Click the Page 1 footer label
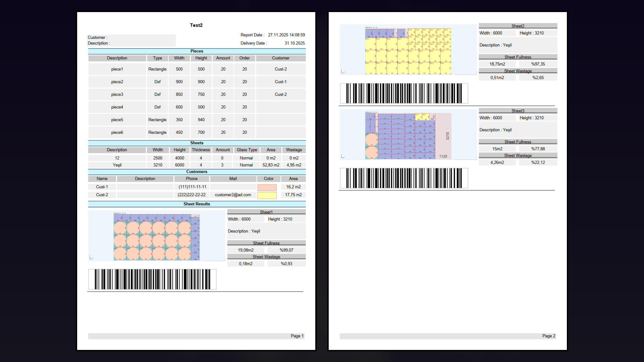The height and width of the screenshot is (362, 644). point(297,336)
